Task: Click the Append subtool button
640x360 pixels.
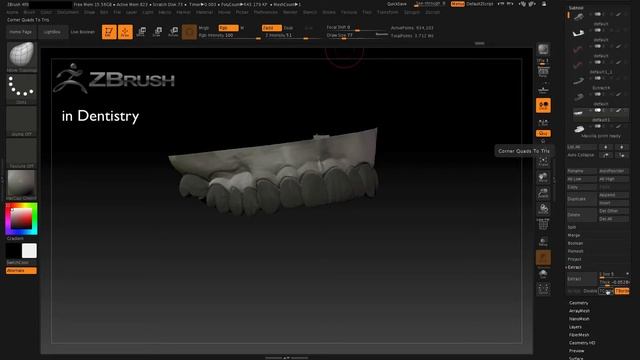Action: coord(614,195)
